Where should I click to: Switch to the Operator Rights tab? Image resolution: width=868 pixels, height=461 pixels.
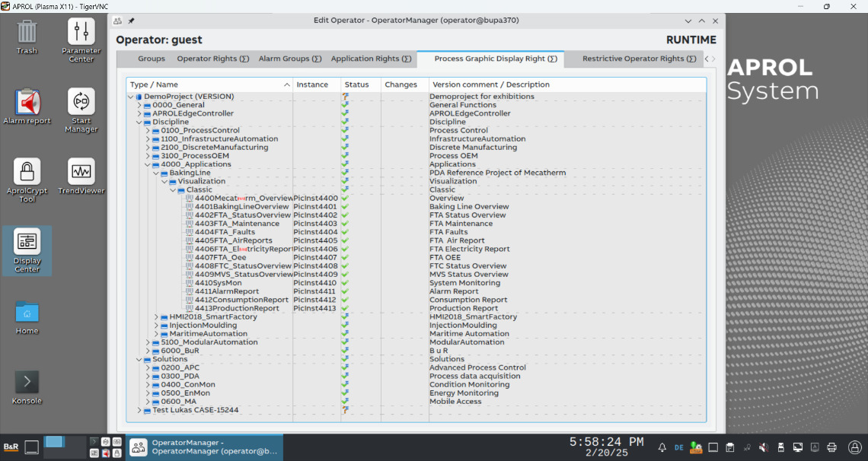[212, 59]
